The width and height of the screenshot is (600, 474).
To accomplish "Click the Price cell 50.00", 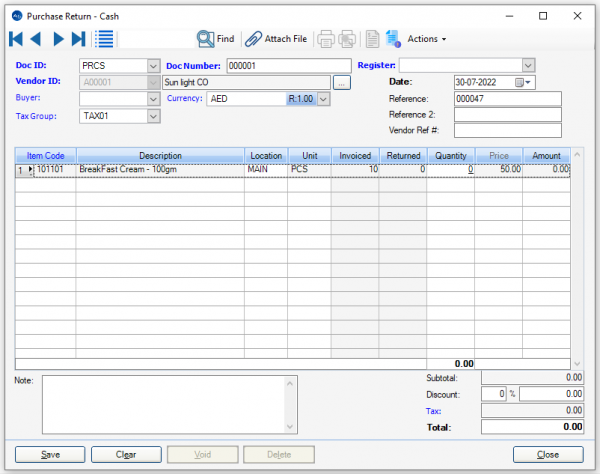I will (499, 170).
